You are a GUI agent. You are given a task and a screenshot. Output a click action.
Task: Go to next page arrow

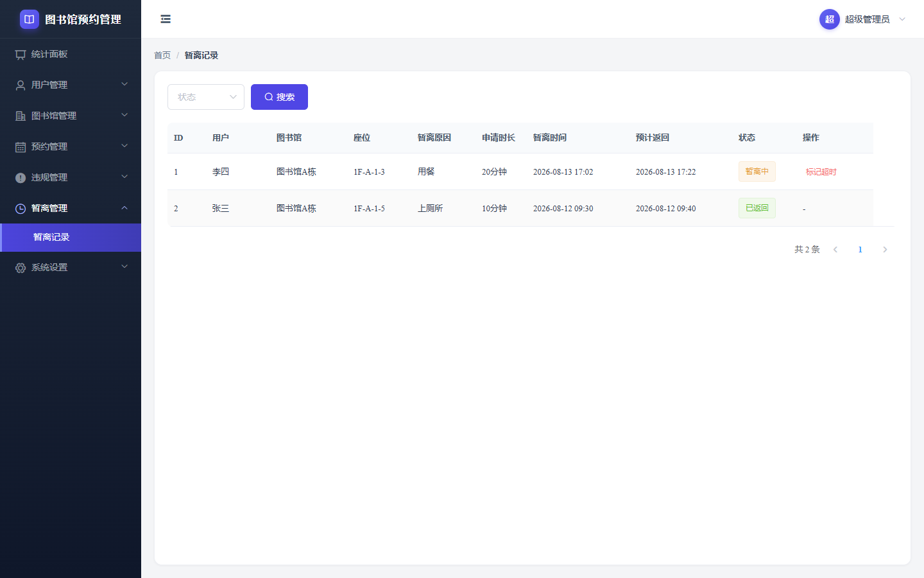point(885,249)
